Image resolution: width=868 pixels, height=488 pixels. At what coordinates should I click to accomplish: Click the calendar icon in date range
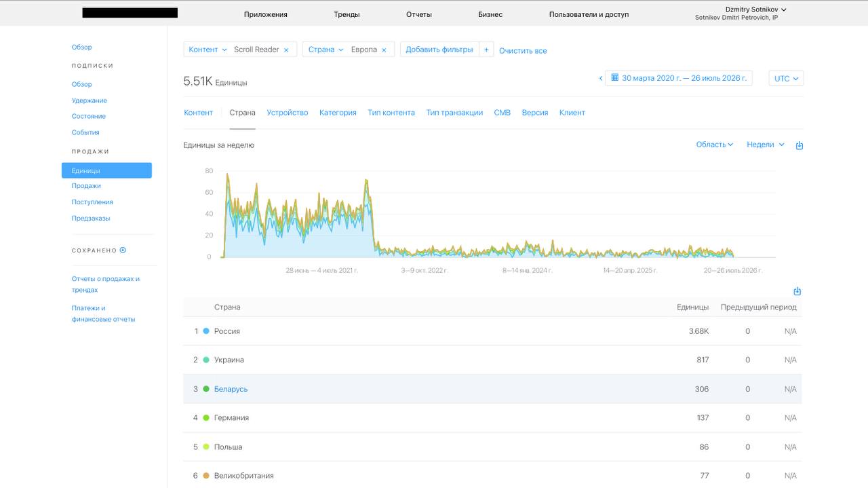614,78
